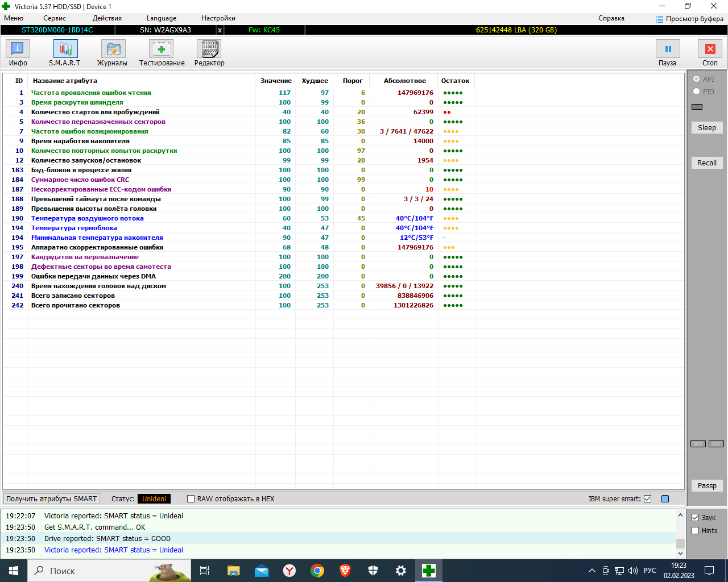Select Victoria green cross taskbar icon
The image size is (728, 582).
pos(429,571)
